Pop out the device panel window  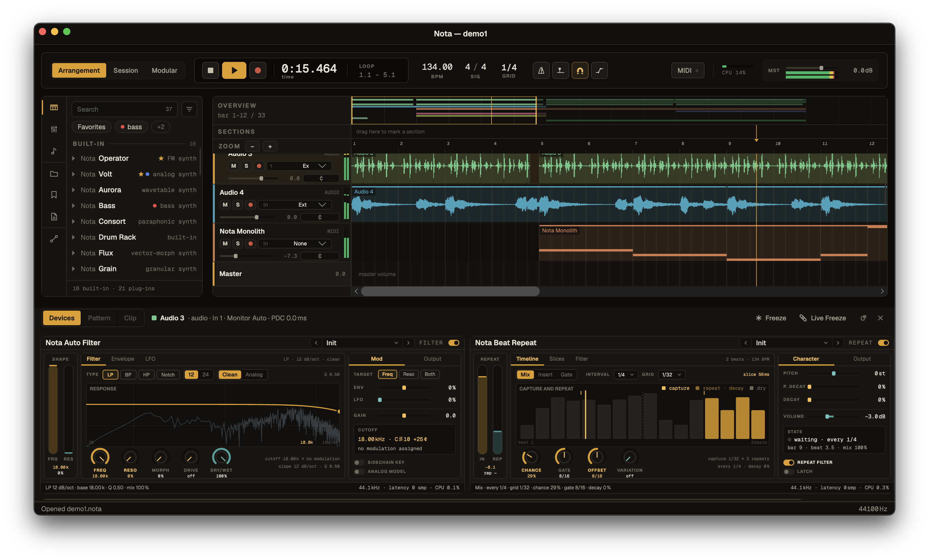point(863,318)
